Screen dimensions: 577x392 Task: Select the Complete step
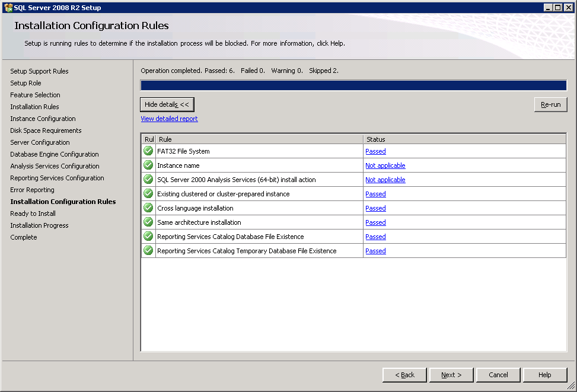pyautogui.click(x=24, y=237)
